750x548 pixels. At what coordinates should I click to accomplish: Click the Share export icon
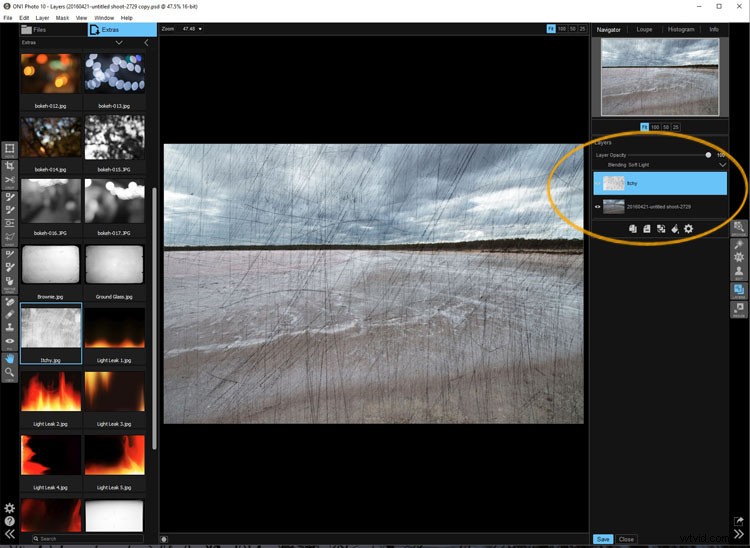coord(738,521)
